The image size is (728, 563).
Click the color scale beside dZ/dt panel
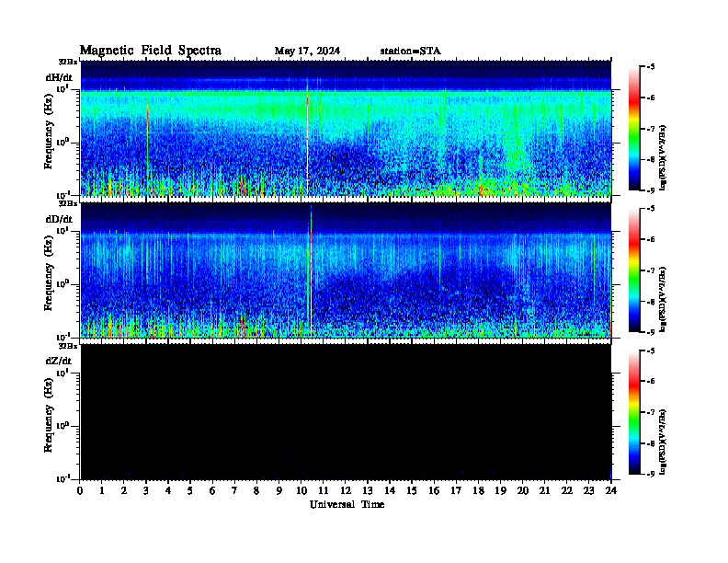coord(634,412)
